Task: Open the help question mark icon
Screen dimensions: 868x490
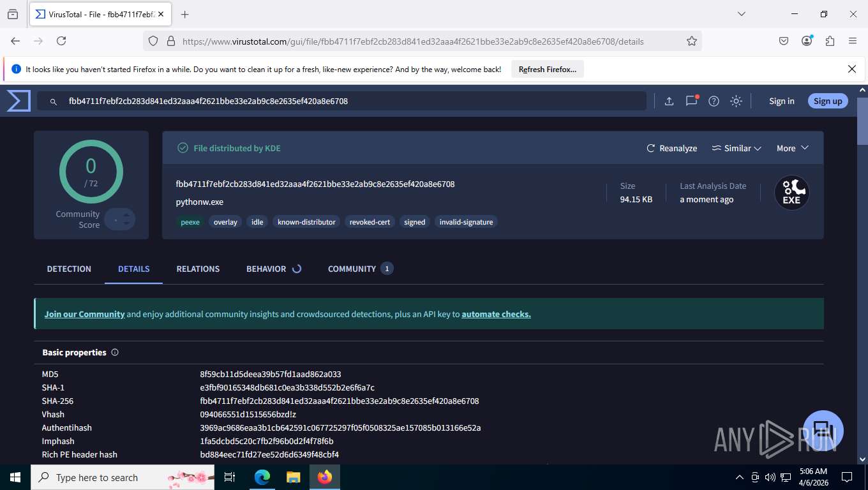Action: [714, 101]
